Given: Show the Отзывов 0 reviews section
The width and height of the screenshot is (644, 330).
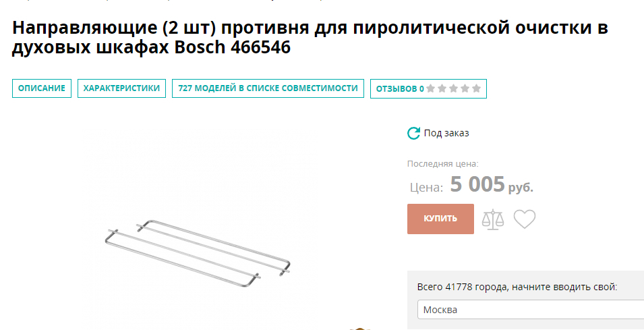Looking at the screenshot, I should coord(428,89).
